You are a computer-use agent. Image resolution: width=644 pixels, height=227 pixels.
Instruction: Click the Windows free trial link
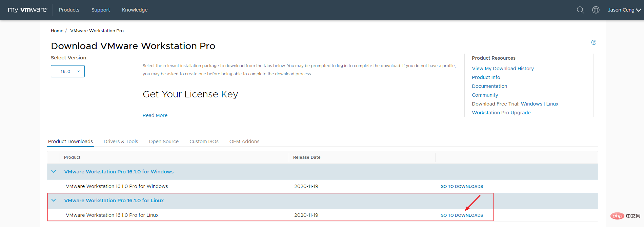coord(531,104)
